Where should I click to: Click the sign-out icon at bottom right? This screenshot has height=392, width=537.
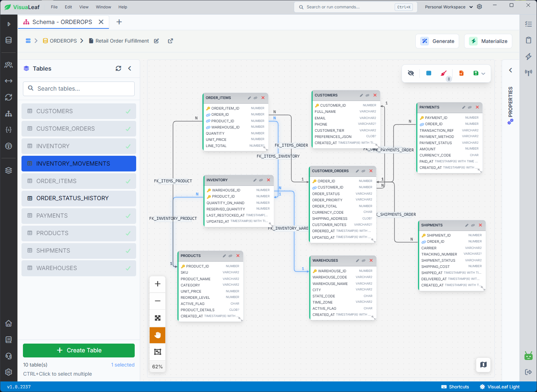point(529,372)
